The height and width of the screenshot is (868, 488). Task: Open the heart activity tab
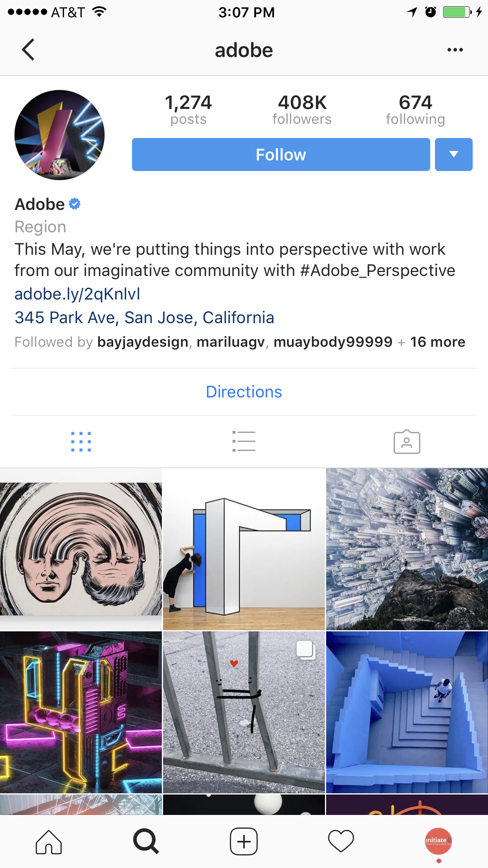click(341, 842)
